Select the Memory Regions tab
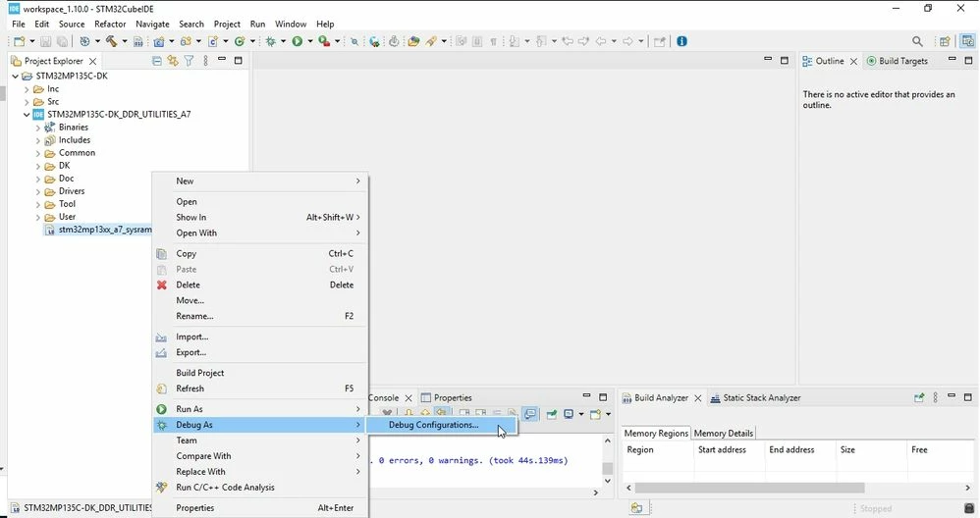This screenshot has width=980, height=518. (656, 433)
